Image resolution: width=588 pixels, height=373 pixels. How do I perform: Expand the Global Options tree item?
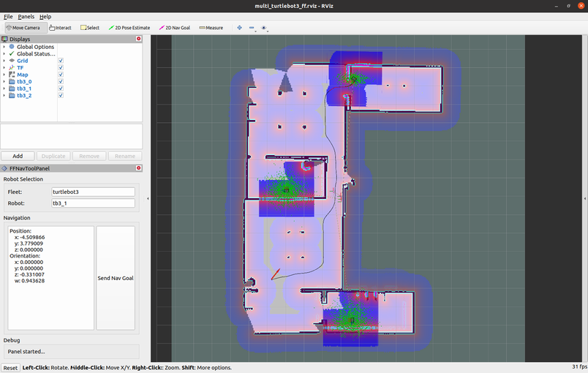click(x=4, y=47)
